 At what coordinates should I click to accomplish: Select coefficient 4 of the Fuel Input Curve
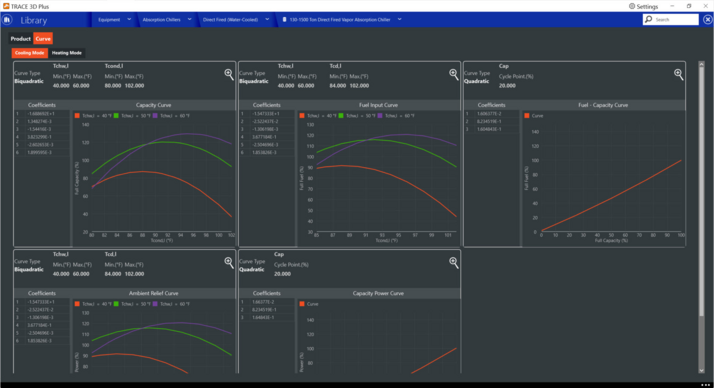click(267, 137)
